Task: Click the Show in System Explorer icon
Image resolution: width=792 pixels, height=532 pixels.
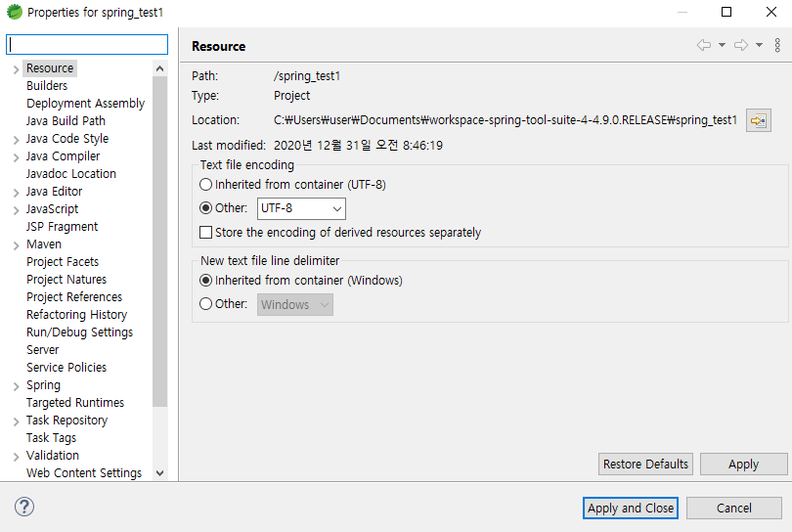Action: coord(758,120)
